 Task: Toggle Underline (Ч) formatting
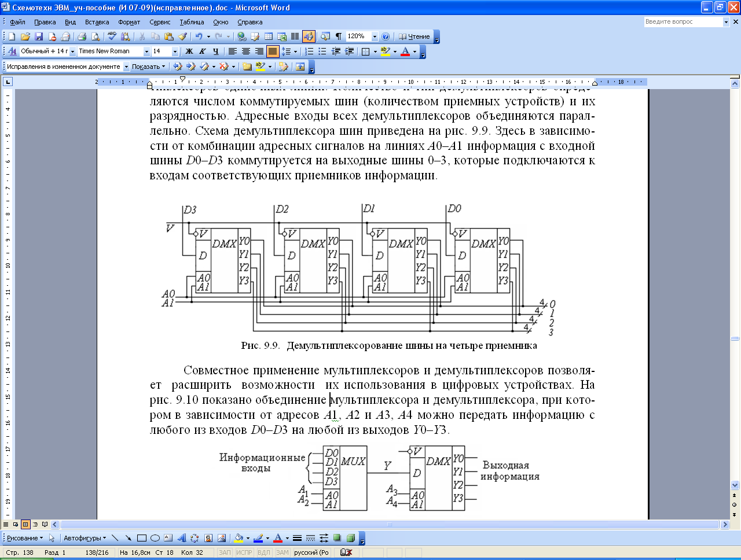[x=216, y=51]
